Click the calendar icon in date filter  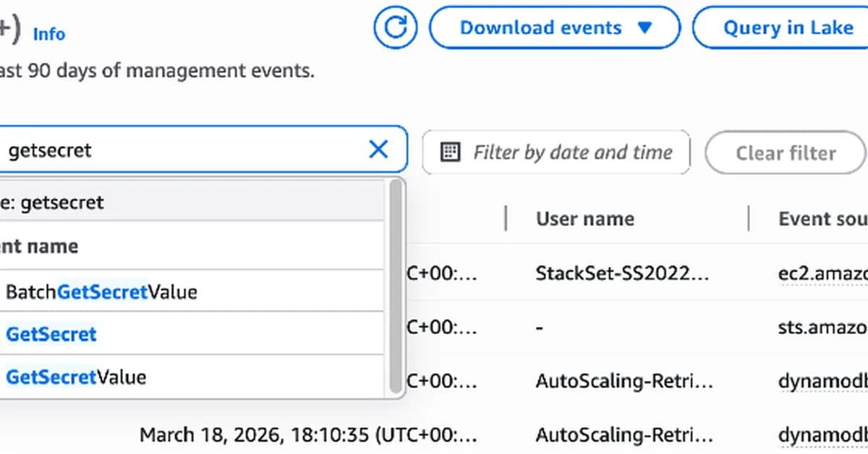coord(451,152)
